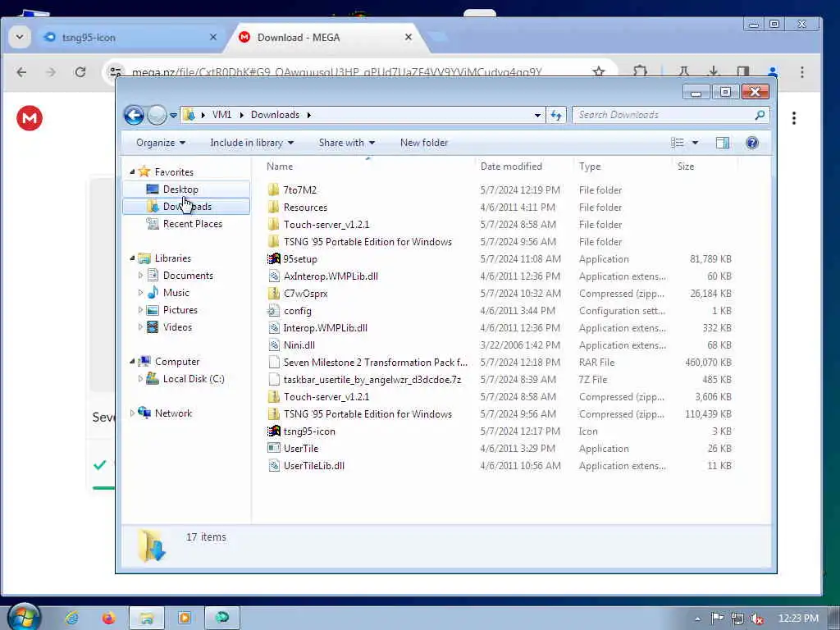Switch to the Download - MEGA browser tab
840x630 pixels.
326,38
